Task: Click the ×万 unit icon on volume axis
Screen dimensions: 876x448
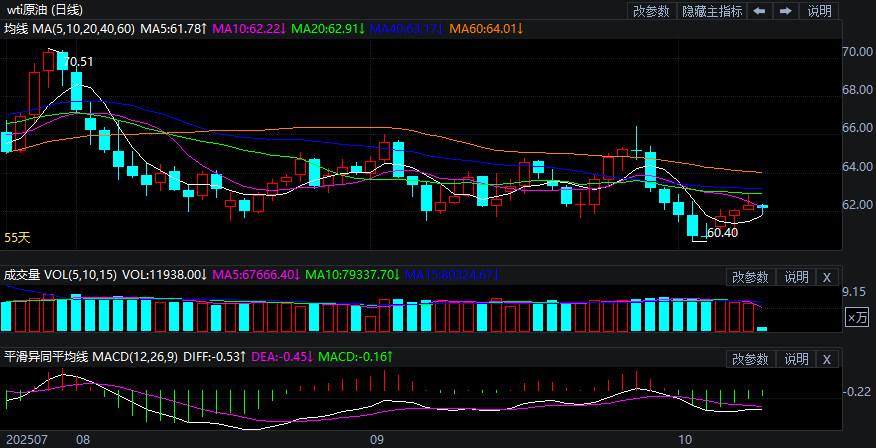Action: tap(857, 317)
